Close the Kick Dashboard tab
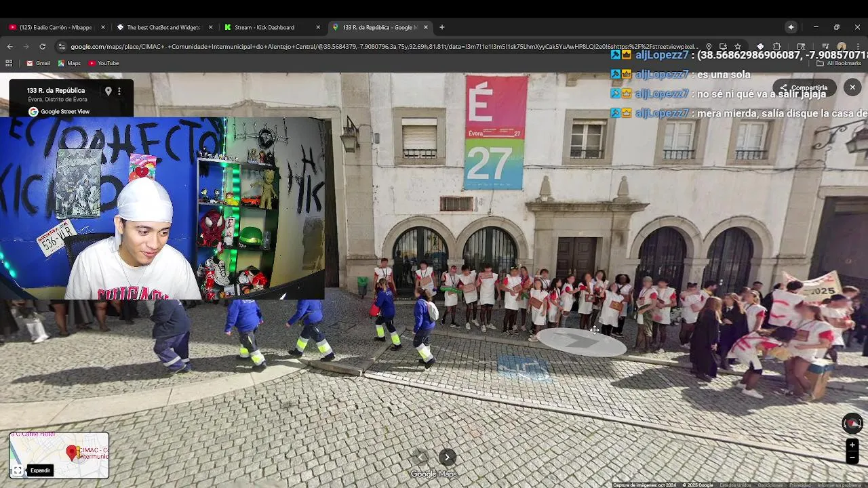Viewport: 868px width, 488px height. (x=318, y=27)
